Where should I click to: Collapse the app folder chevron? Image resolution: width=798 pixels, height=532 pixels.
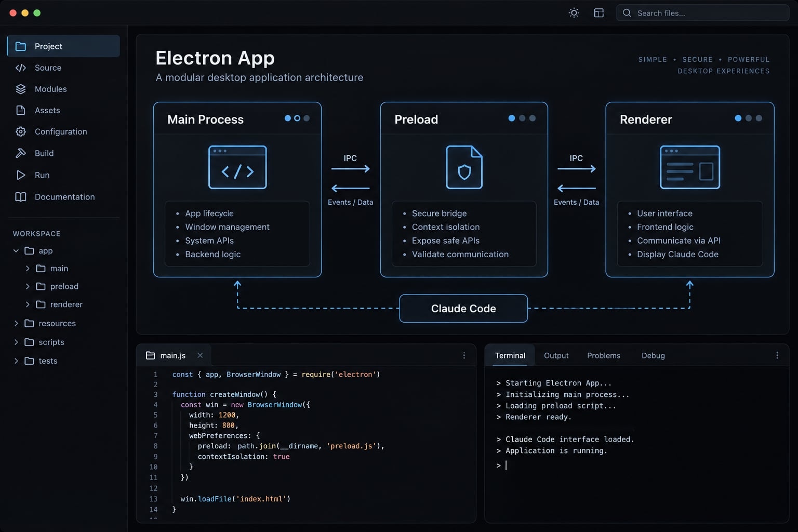point(16,251)
